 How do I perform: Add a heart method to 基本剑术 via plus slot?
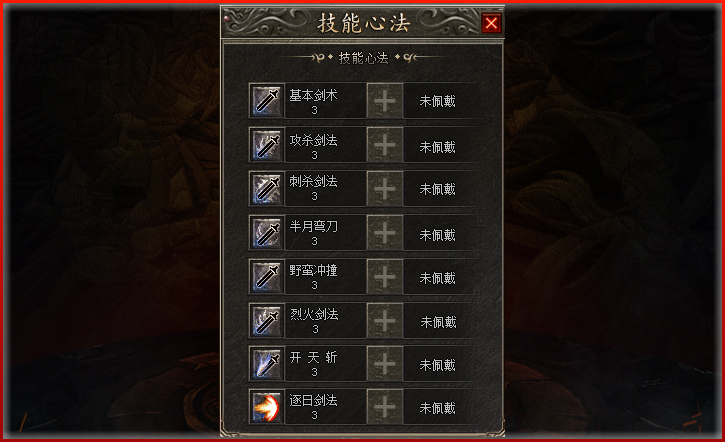tap(385, 101)
